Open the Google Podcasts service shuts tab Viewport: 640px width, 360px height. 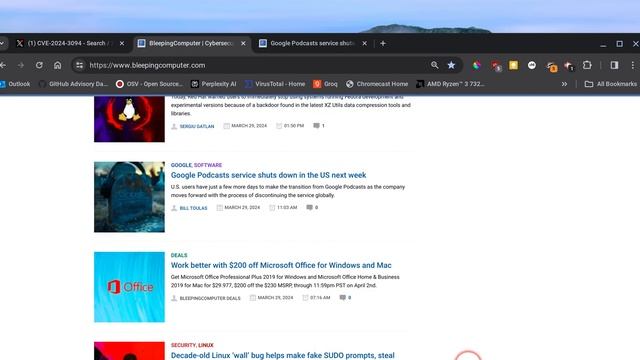tap(308, 43)
